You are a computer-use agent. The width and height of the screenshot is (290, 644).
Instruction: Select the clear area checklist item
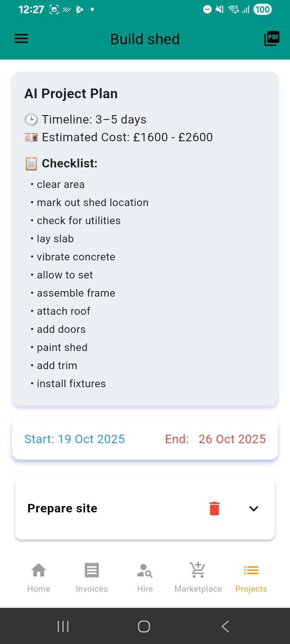coord(60,184)
